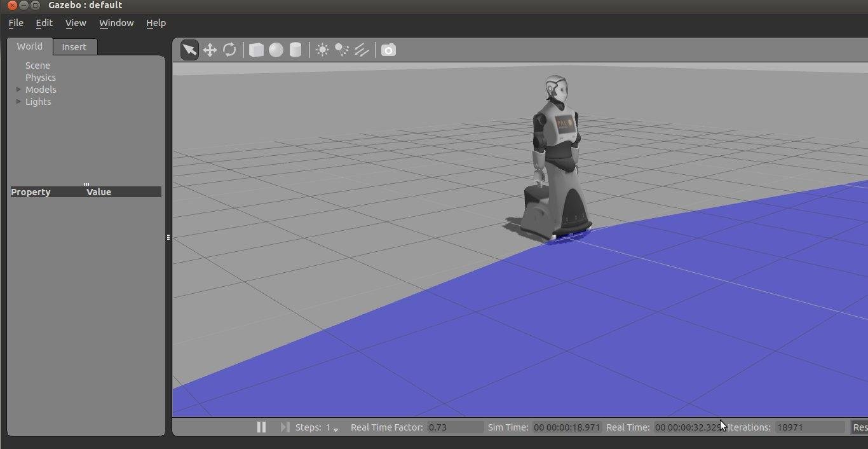The height and width of the screenshot is (449, 868).
Task: Activate the translate mode tool
Action: 210,50
